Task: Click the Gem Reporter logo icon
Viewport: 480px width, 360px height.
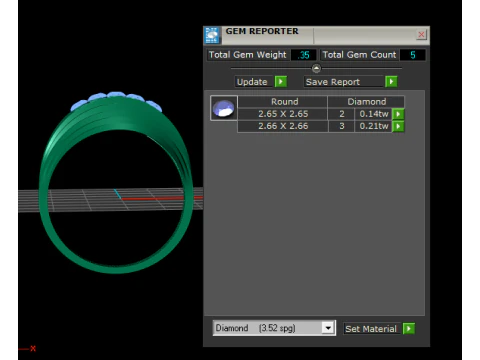Action: click(x=212, y=35)
